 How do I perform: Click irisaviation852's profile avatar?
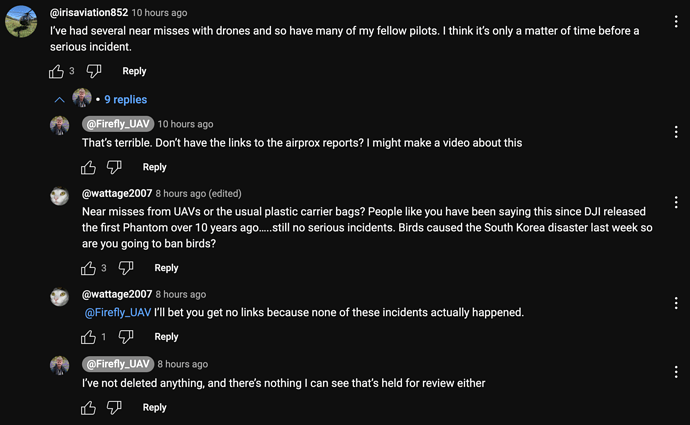click(x=22, y=21)
